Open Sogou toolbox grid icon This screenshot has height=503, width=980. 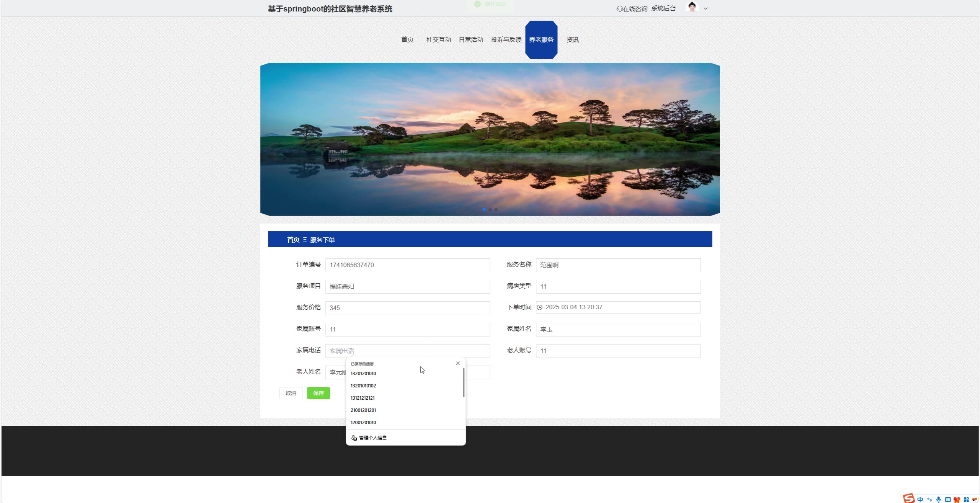tap(966, 500)
